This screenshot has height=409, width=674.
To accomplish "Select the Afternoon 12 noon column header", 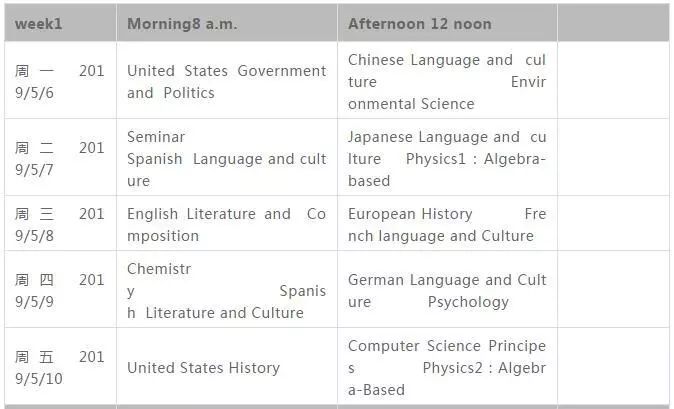I will point(447,23).
